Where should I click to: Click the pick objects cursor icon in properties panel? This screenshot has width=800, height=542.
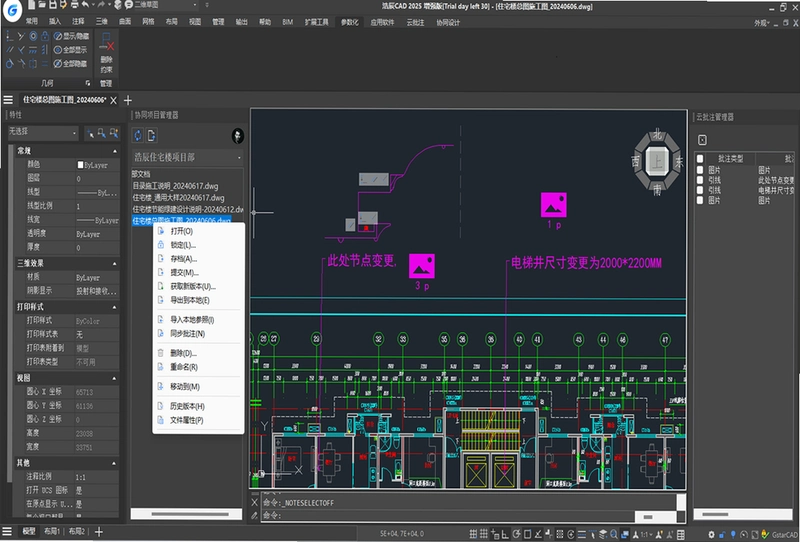coord(90,133)
